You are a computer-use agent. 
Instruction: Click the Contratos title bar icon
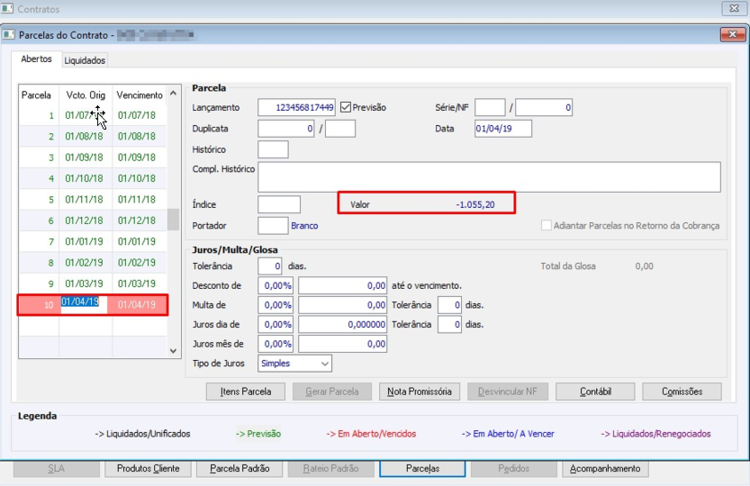[x=7, y=9]
